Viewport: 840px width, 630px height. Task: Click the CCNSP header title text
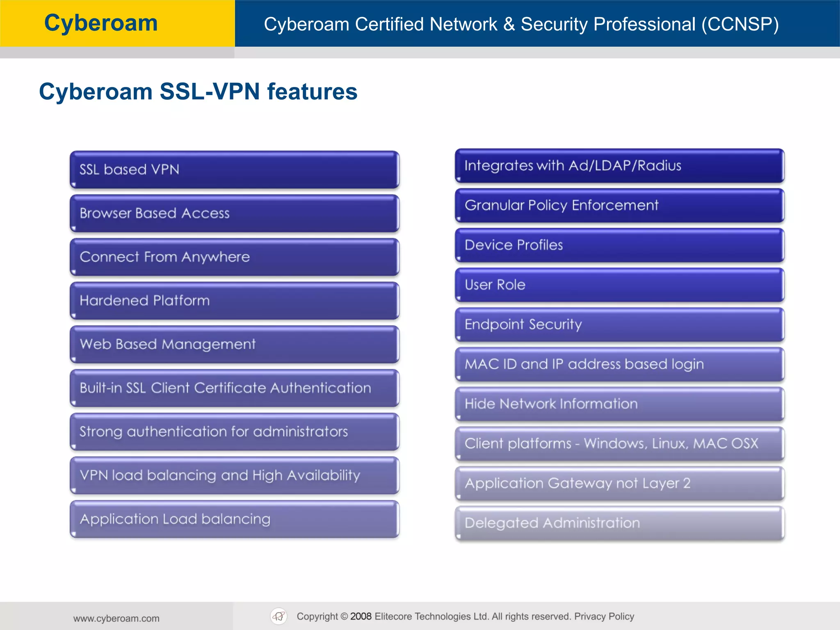pyautogui.click(x=521, y=24)
